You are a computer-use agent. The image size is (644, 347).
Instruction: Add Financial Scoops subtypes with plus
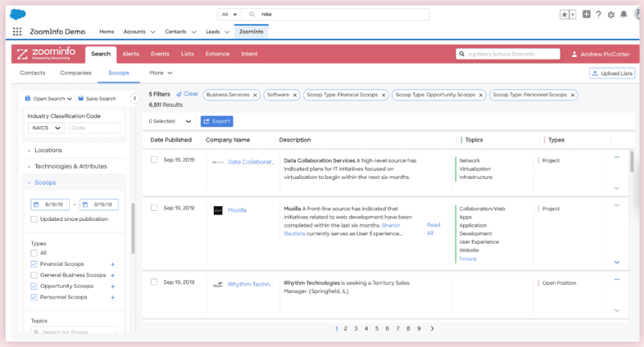[x=113, y=264]
